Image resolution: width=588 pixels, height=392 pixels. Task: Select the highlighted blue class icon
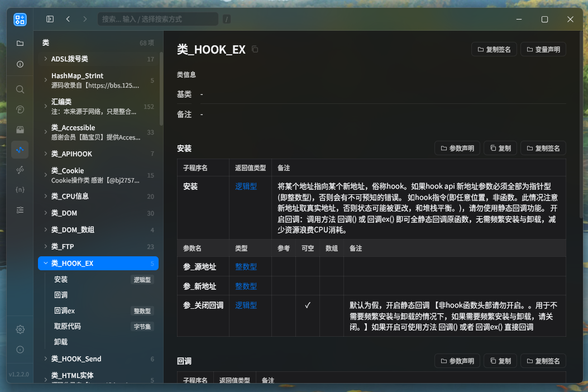[20, 150]
